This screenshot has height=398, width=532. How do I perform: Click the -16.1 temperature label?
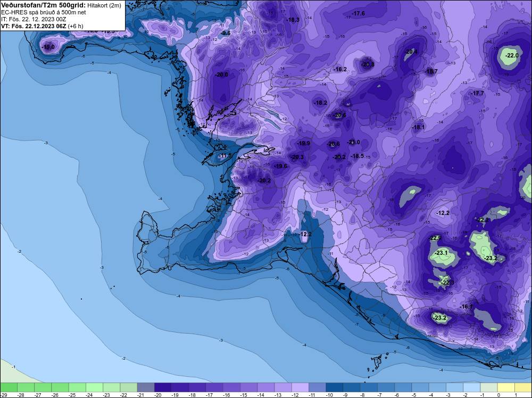pos(467,306)
